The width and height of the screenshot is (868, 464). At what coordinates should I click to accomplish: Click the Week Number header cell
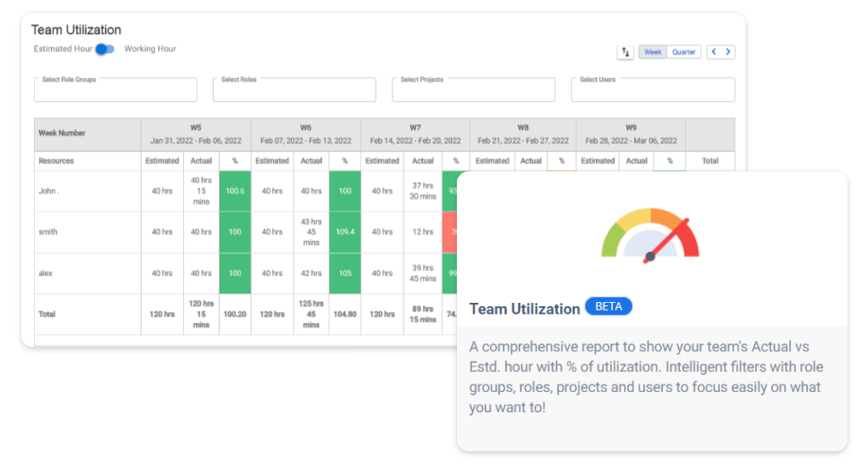(x=62, y=133)
